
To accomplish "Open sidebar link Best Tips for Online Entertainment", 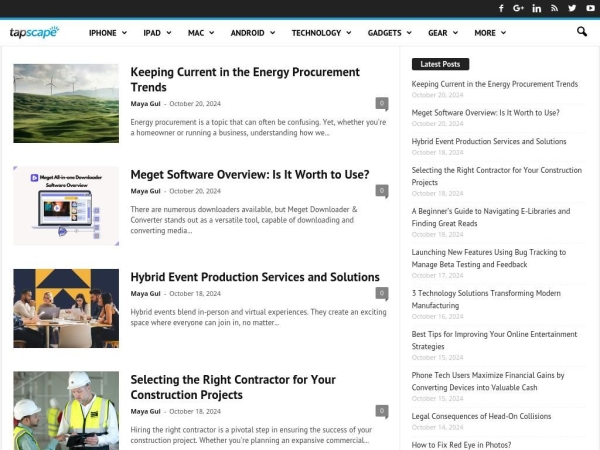I will 494,340.
